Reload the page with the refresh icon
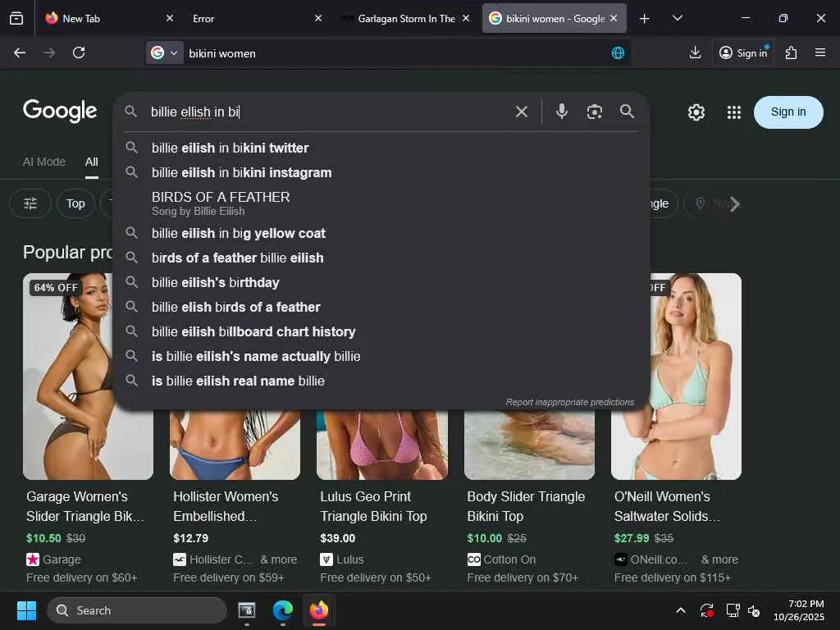 tap(79, 52)
